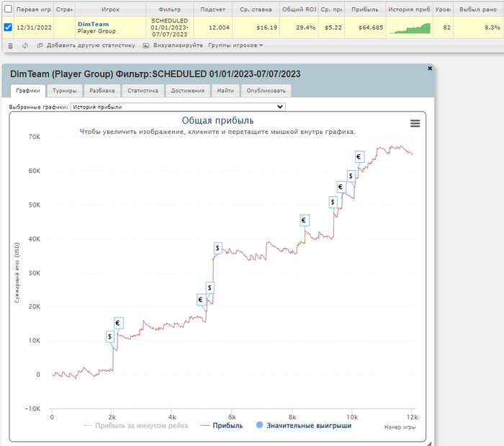Open the Найти tab

point(225,91)
